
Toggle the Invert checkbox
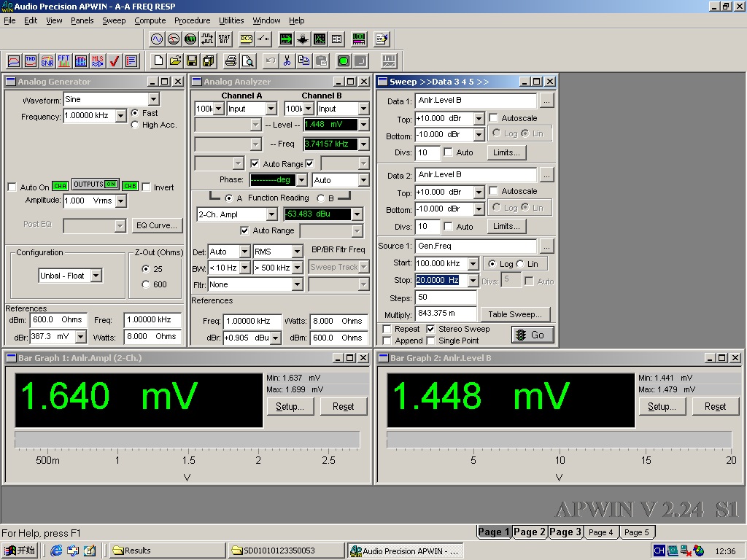point(146,187)
